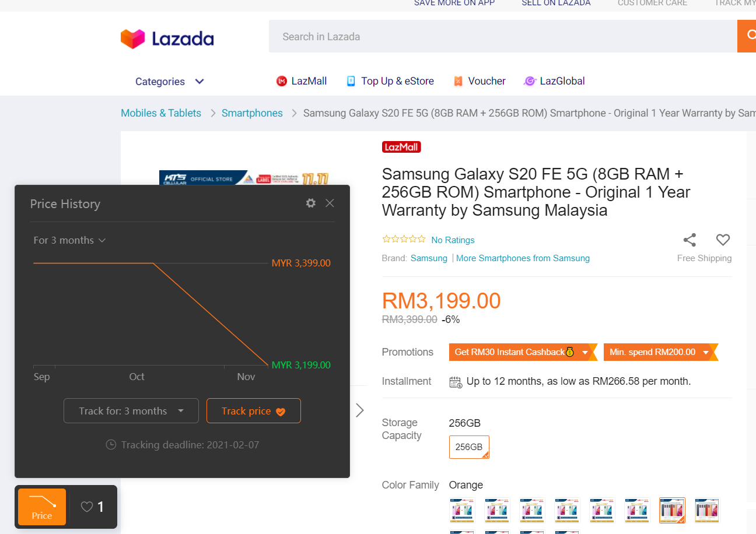The image size is (756, 534).
Task: Click the Lazada logo
Action: tap(167, 39)
